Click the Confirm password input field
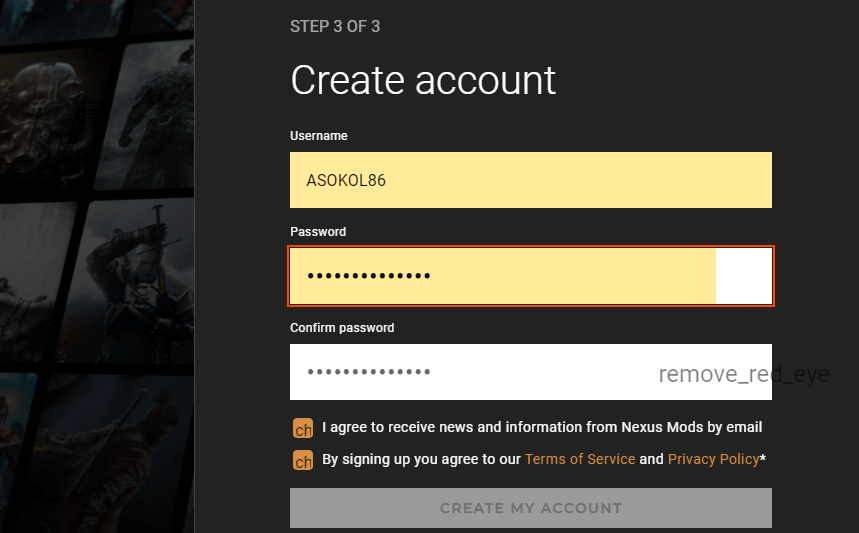 click(x=470, y=372)
